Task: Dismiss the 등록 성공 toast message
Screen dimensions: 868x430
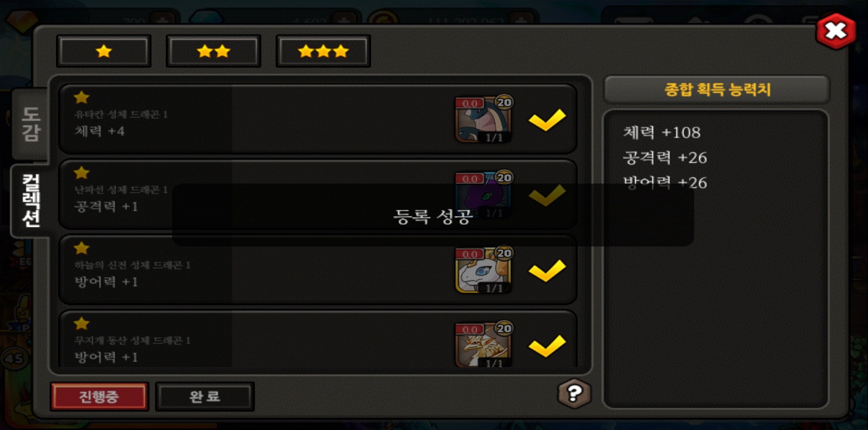Action: coord(433,215)
